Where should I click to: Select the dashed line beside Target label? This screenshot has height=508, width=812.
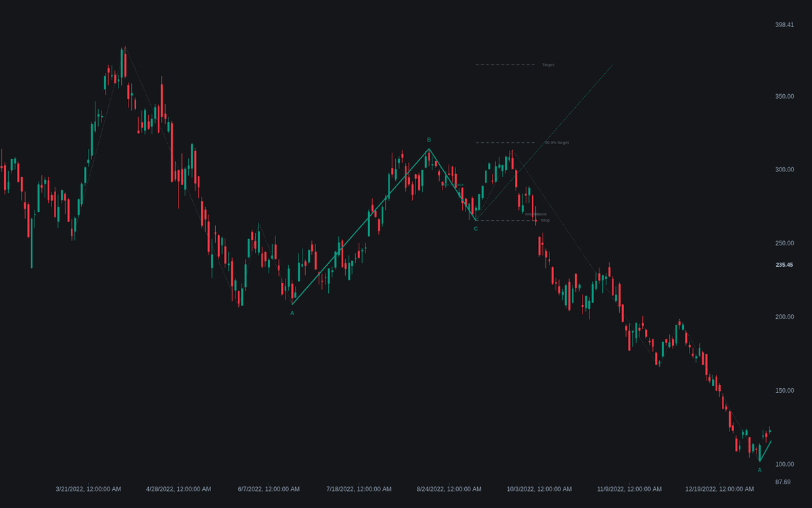pyautogui.click(x=505, y=65)
